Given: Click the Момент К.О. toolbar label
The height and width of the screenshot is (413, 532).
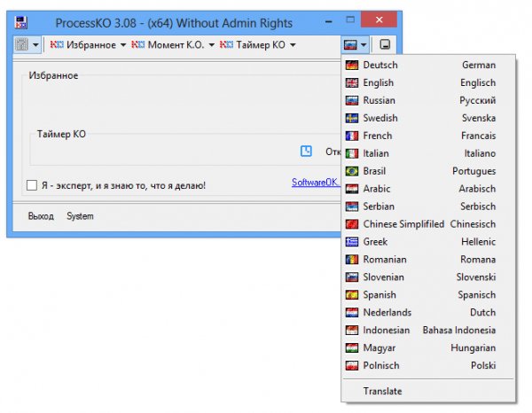Looking at the screenshot, I should (x=176, y=45).
